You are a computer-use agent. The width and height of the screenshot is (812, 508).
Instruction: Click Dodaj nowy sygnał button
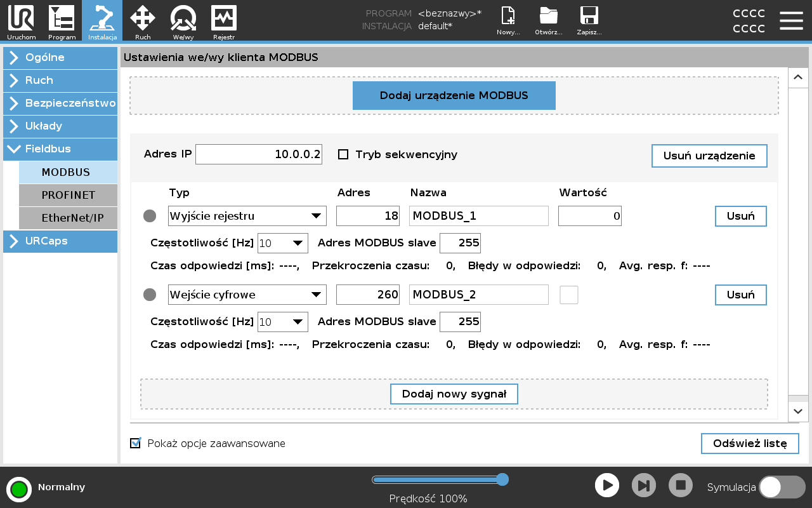tap(454, 394)
